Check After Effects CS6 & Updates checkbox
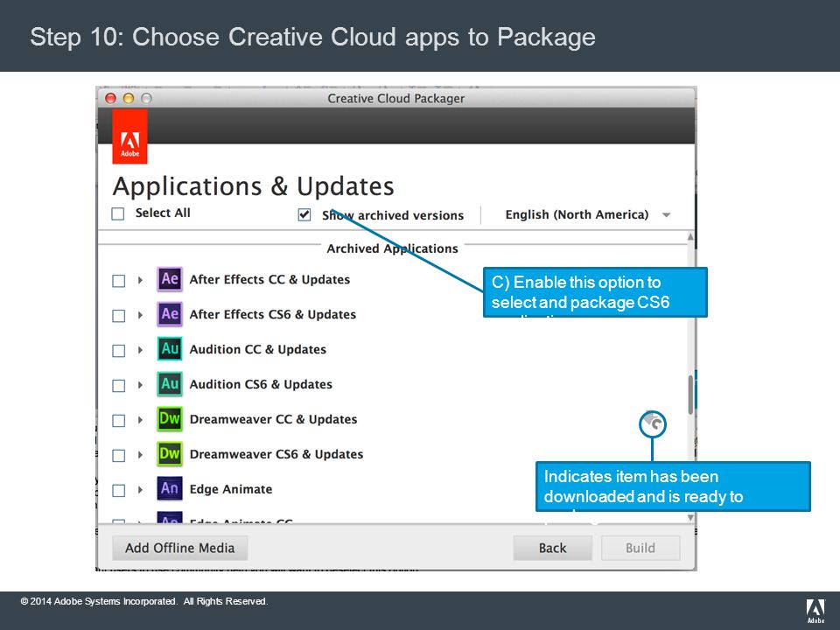The width and height of the screenshot is (840, 630). [118, 316]
